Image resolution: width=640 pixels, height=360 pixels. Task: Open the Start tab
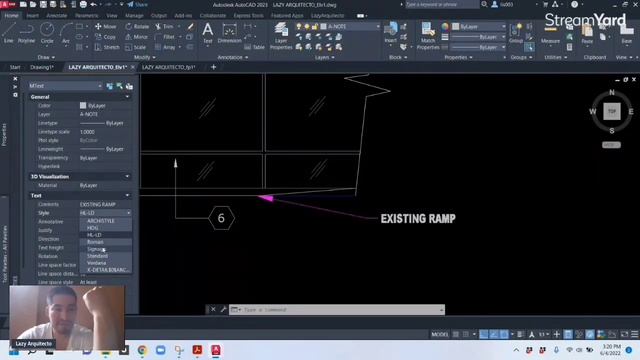pos(15,67)
